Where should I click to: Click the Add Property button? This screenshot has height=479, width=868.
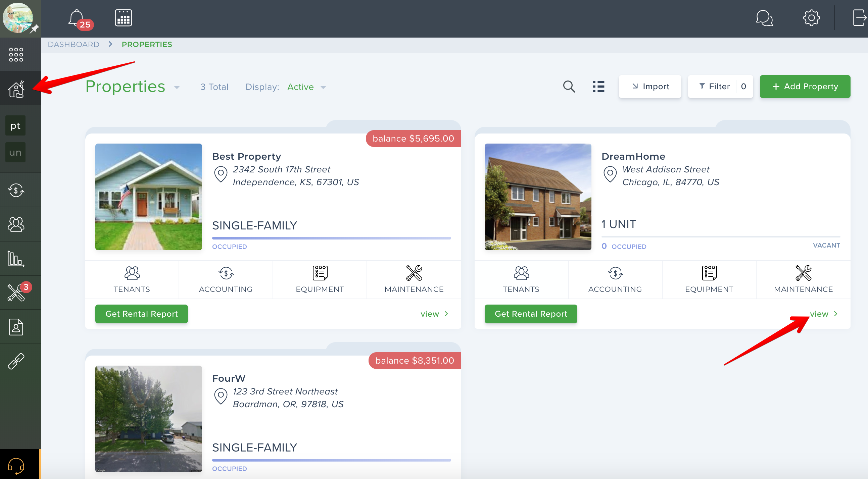click(x=805, y=87)
